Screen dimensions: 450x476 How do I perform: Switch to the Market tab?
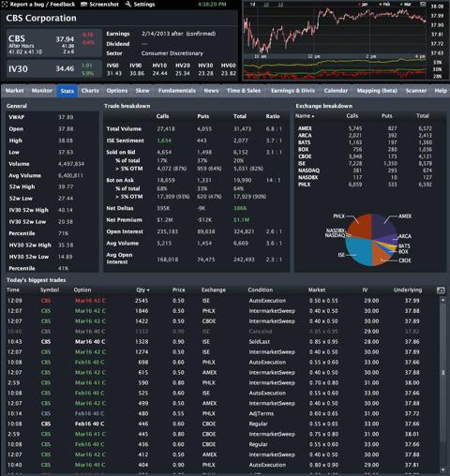click(15, 91)
